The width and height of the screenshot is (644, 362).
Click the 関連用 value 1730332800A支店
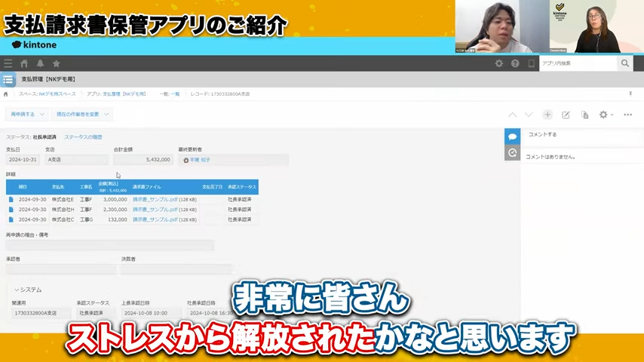tap(41, 313)
